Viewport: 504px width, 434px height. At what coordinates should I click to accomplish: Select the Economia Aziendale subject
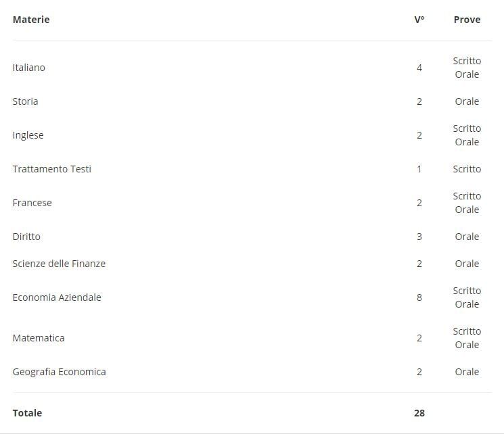(x=57, y=297)
